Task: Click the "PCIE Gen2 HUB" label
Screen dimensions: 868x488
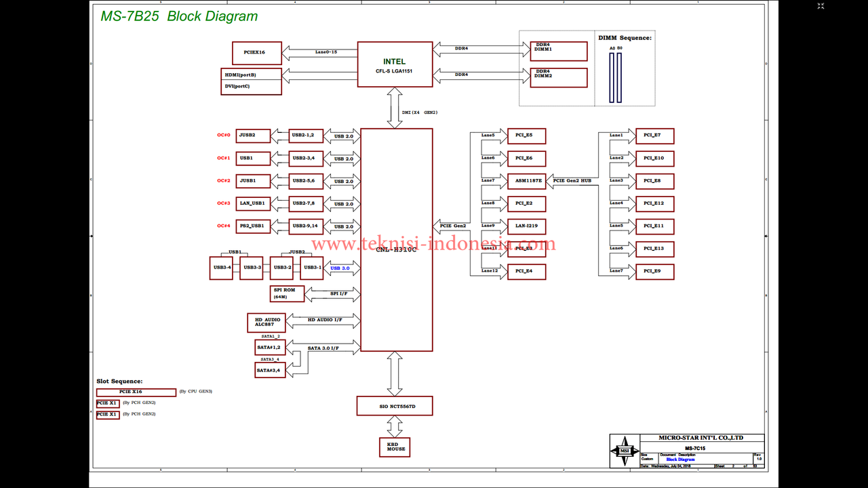Action: tap(572, 181)
